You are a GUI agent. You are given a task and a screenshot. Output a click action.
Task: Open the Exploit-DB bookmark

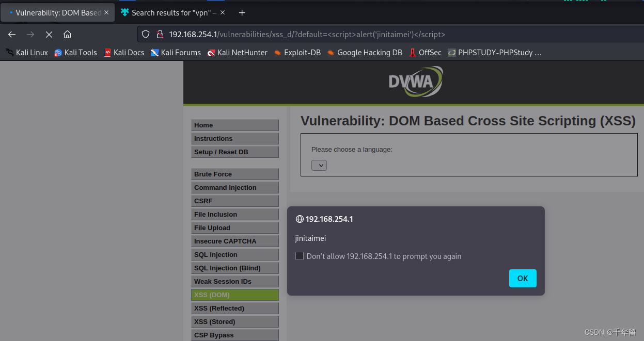click(297, 52)
